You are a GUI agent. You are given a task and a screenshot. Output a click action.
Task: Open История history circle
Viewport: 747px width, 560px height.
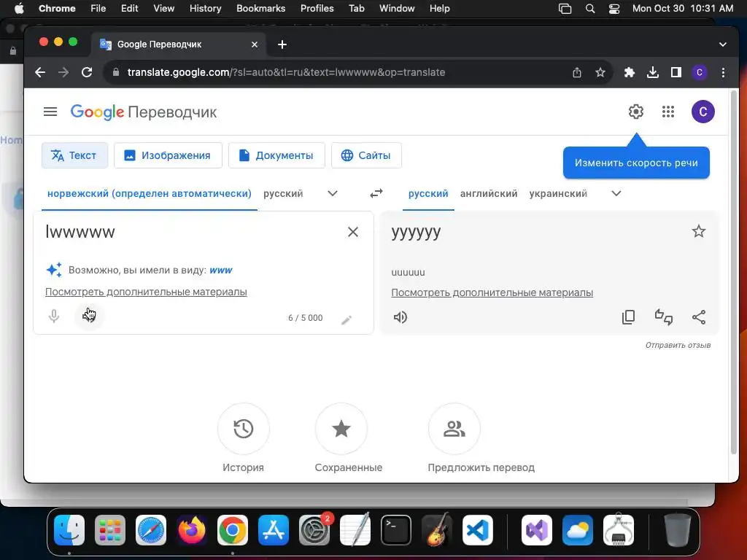tap(244, 429)
